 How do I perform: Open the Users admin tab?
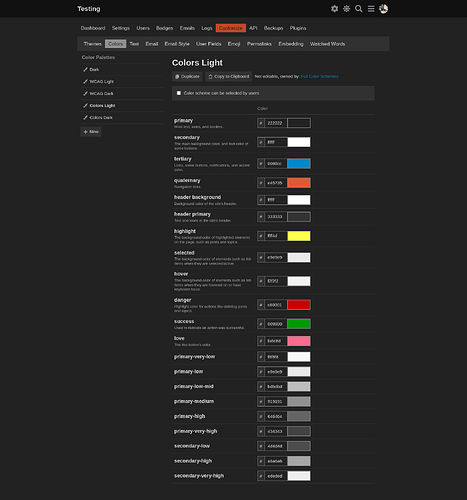click(143, 28)
